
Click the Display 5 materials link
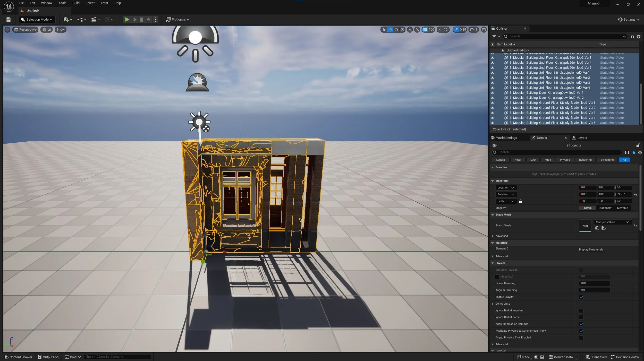coord(591,250)
